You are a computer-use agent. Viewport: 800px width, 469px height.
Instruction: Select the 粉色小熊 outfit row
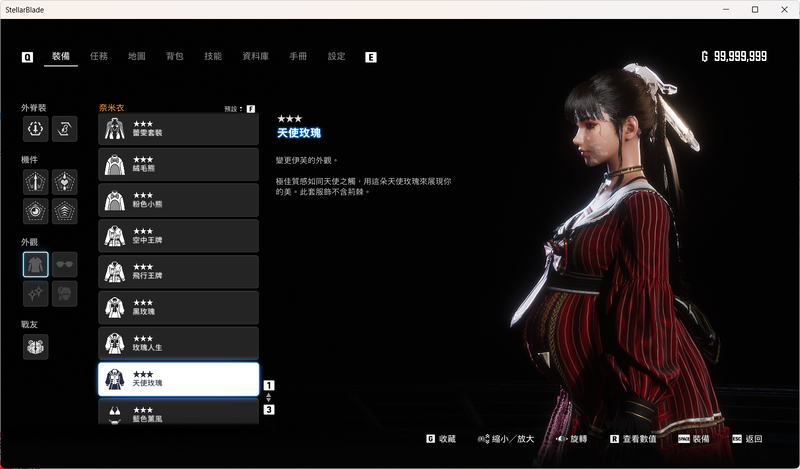179,200
